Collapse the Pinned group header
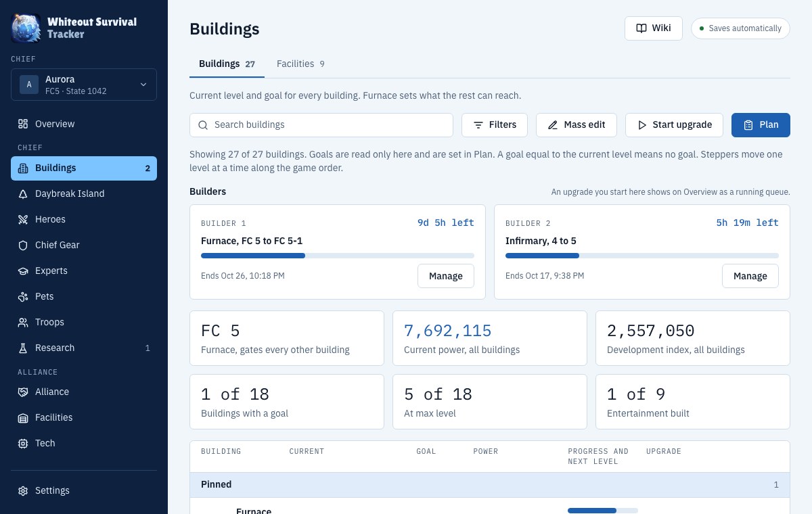The width and height of the screenshot is (812, 514). [x=490, y=484]
